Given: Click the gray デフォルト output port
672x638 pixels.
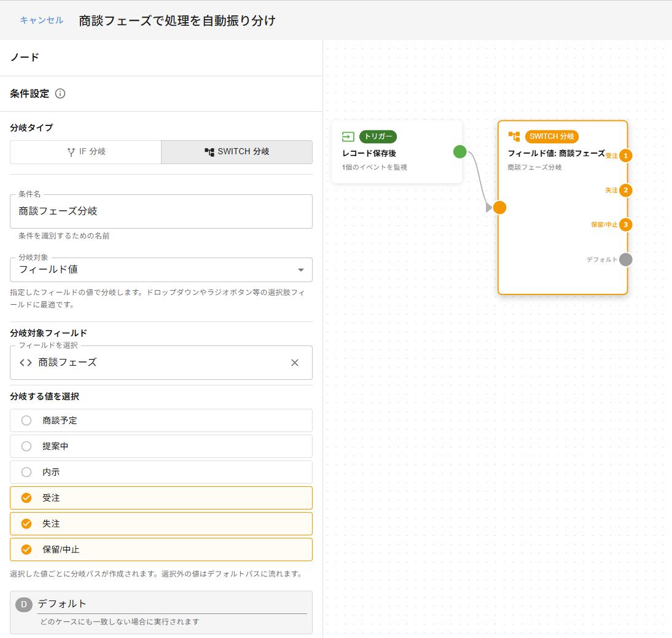Looking at the screenshot, I should point(625,259).
